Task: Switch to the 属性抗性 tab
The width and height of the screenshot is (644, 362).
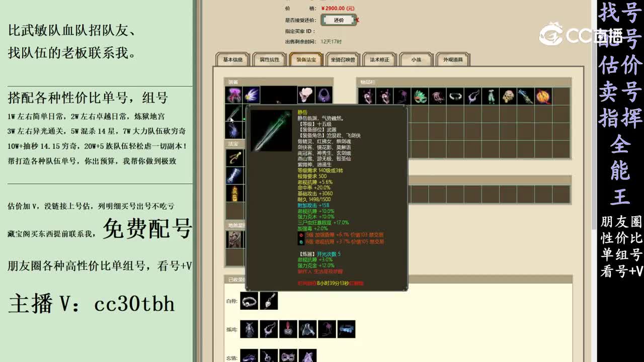Action: (270, 59)
